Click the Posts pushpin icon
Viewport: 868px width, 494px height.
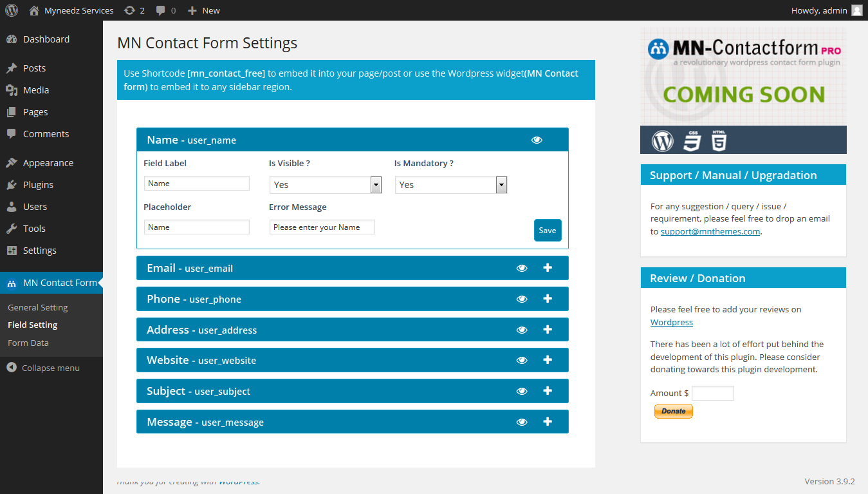12,68
